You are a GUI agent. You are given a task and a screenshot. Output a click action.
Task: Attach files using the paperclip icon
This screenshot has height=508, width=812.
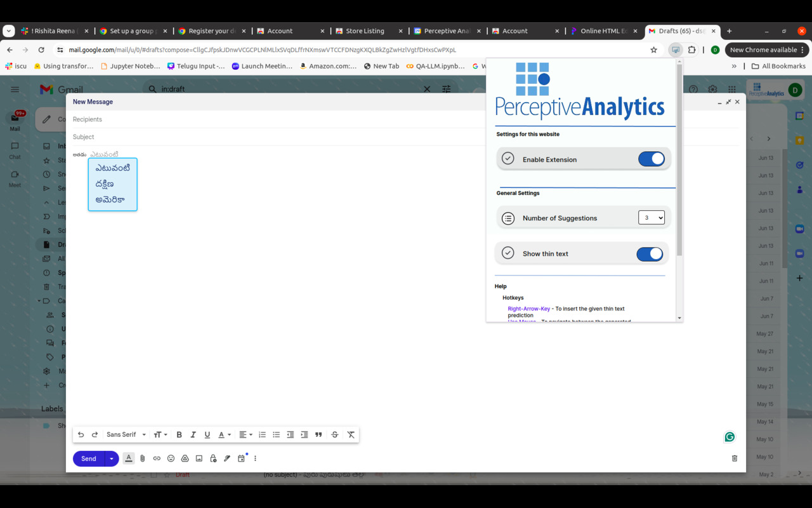point(143,458)
